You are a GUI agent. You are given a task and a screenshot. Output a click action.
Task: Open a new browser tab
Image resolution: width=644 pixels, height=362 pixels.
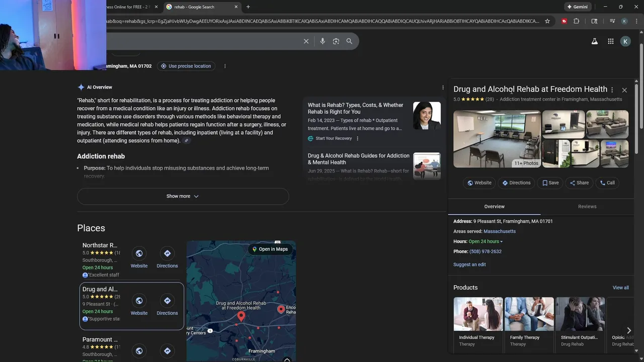pos(248,7)
